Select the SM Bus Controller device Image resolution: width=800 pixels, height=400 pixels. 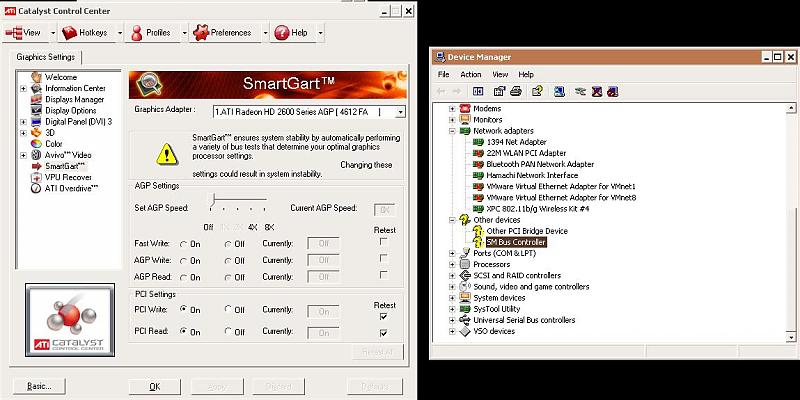click(x=516, y=242)
